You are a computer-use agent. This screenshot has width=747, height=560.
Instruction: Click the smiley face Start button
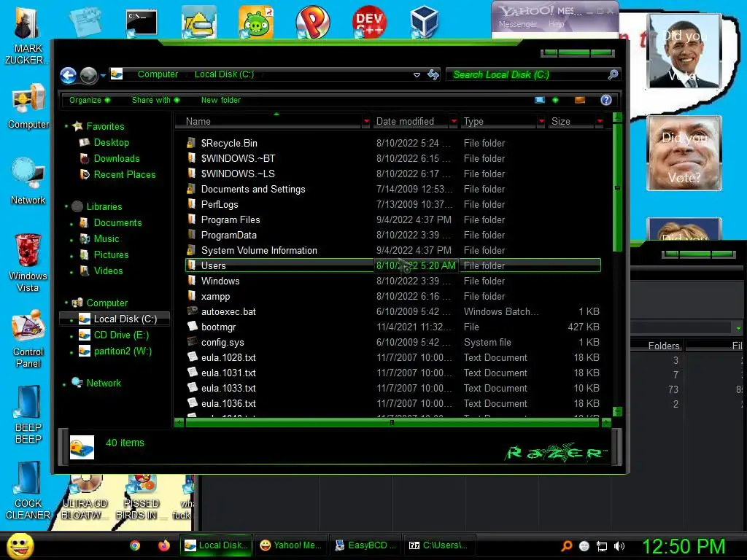(x=20, y=545)
